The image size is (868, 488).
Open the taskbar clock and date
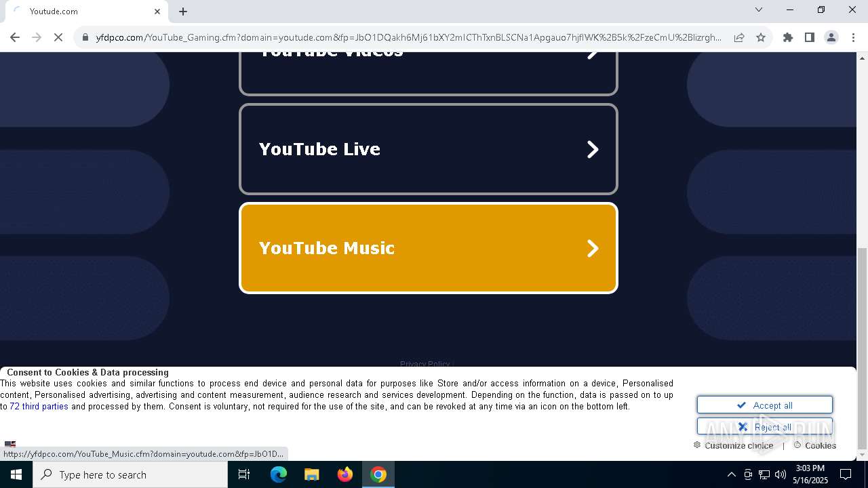tap(810, 474)
